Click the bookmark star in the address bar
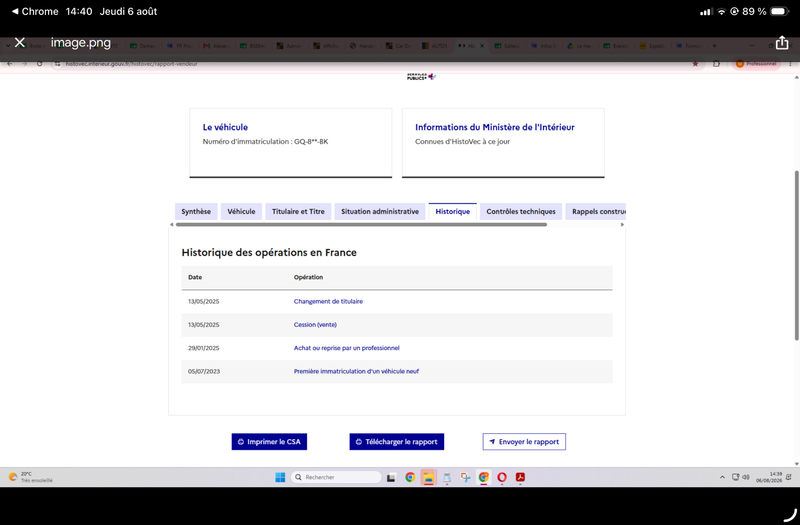This screenshot has width=800, height=525. click(695, 64)
